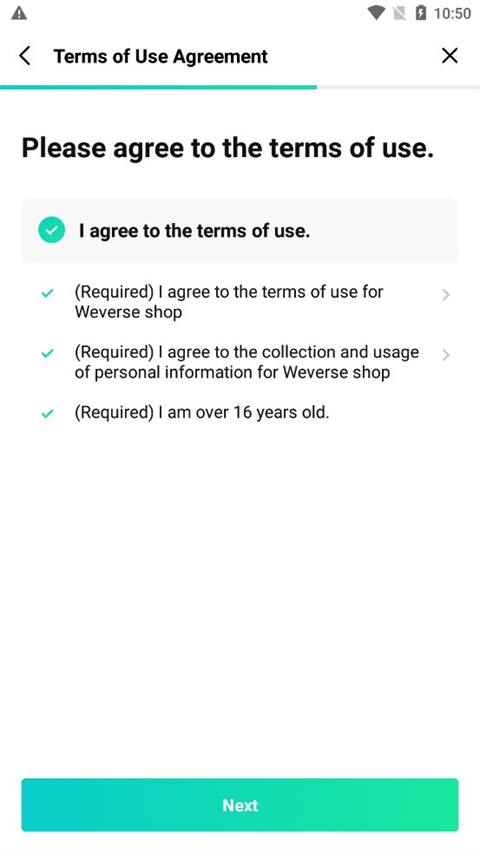Toggle the 'I agree to the terms of use' circle checkbox
Screen dimensions: 480x853
tap(52, 230)
